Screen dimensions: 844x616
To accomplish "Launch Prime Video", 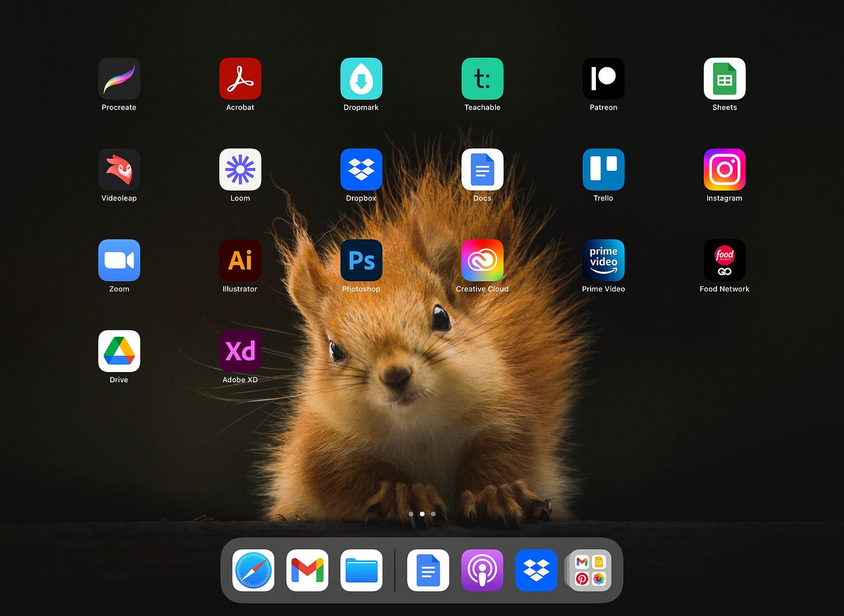I will click(x=603, y=261).
